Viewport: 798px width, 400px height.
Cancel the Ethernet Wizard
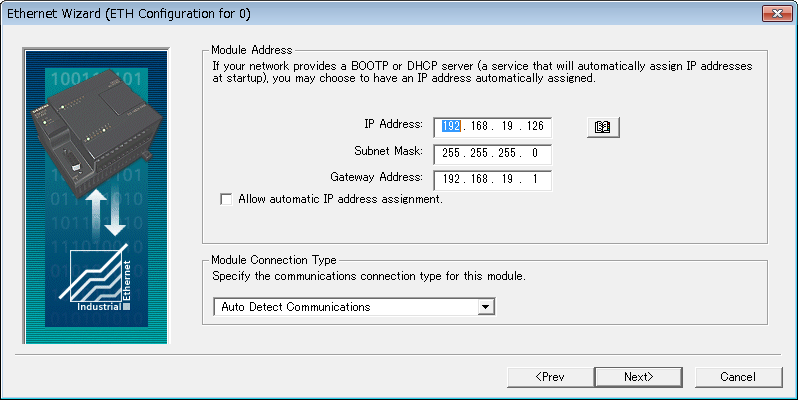pos(738,376)
